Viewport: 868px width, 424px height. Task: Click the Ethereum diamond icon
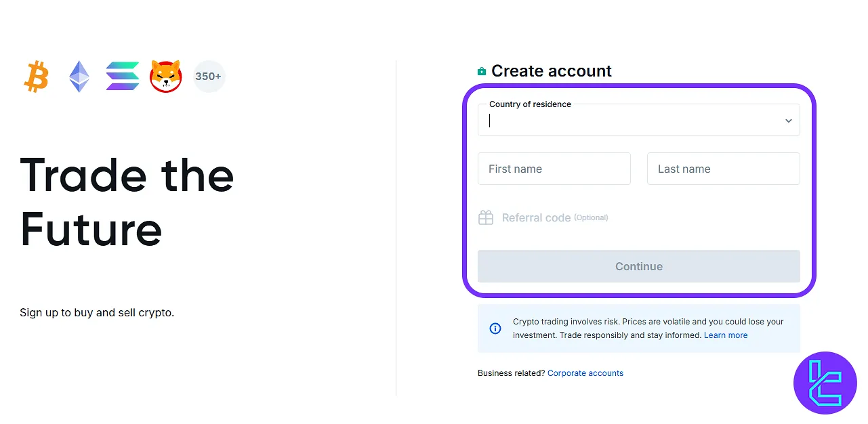pyautogui.click(x=79, y=77)
